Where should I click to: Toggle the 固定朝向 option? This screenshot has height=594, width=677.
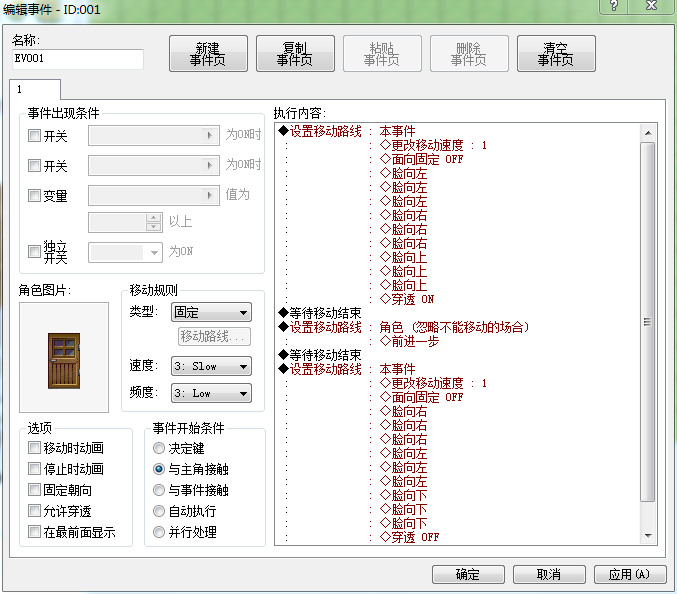coord(34,490)
